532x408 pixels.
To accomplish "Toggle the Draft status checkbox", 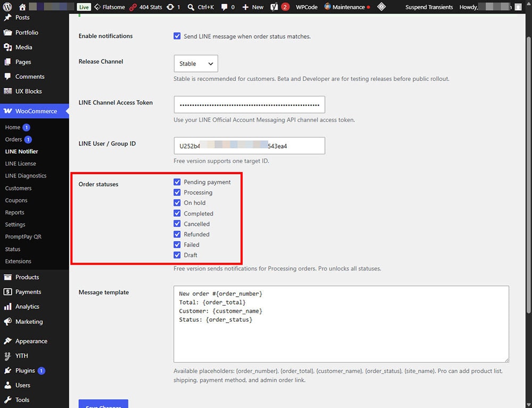I will [177, 255].
